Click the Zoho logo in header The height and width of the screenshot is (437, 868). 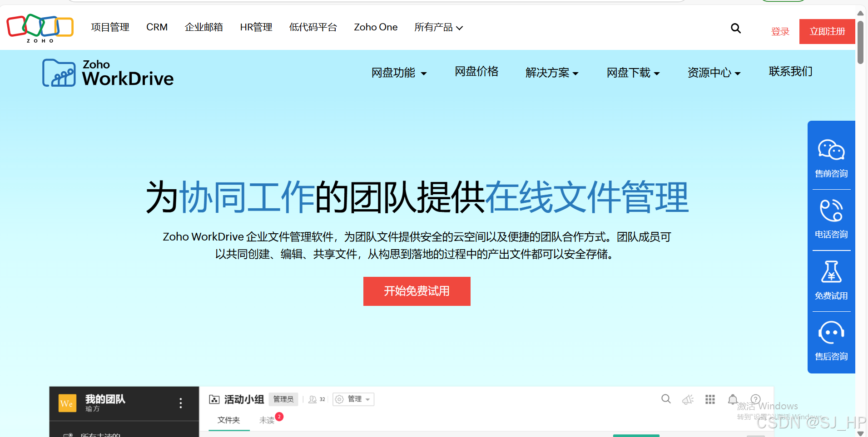[40, 28]
